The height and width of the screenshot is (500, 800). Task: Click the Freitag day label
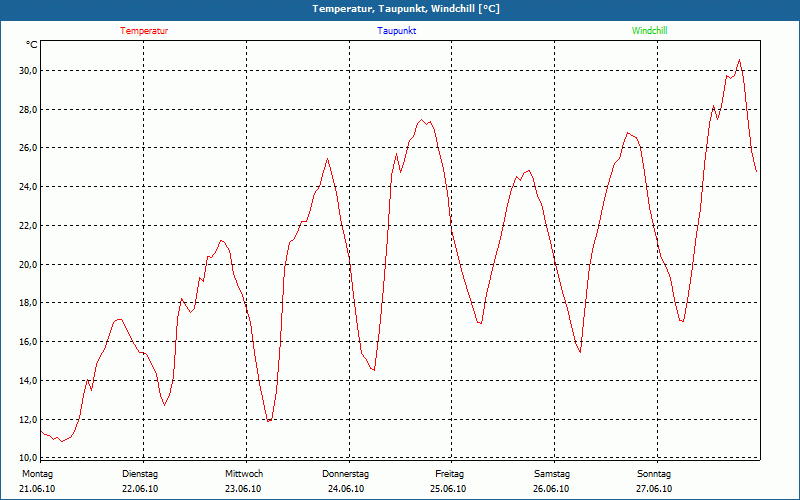click(449, 474)
